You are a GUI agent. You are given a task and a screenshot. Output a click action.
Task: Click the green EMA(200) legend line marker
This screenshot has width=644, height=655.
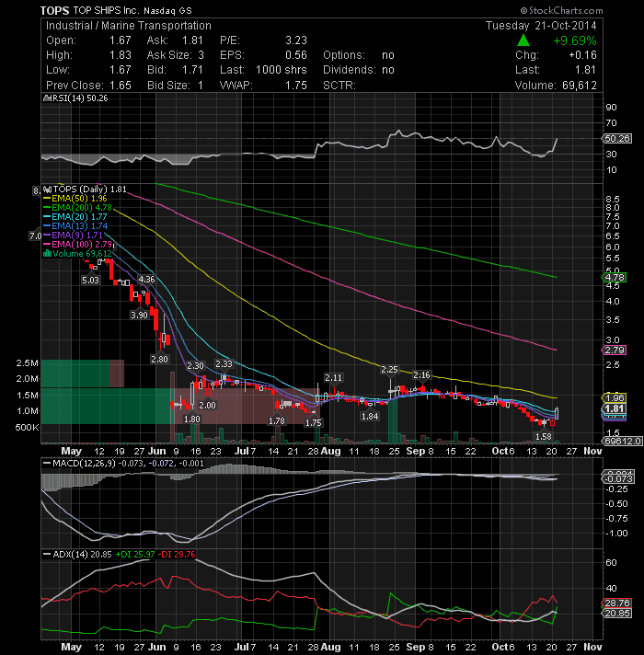46,208
